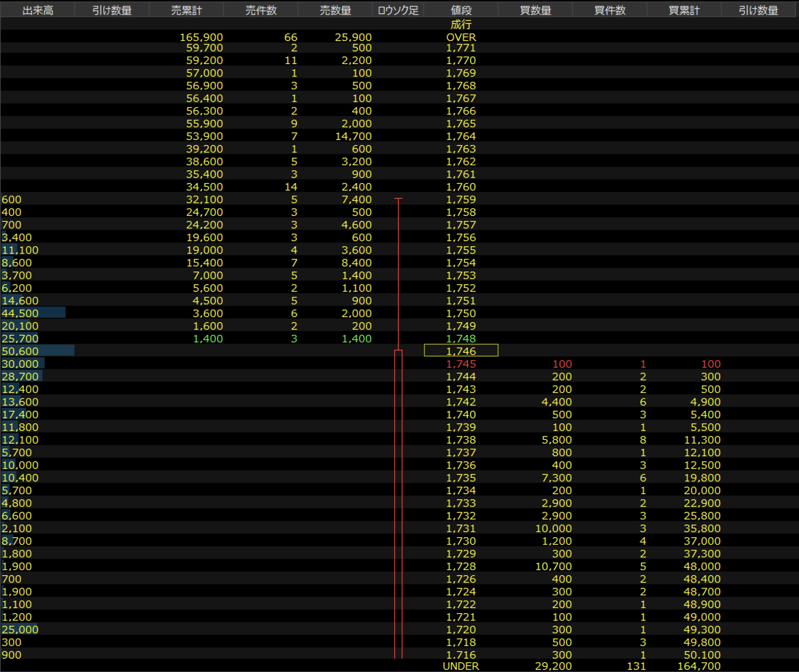Click the 売累計 column header
Image resolution: width=799 pixels, height=672 pixels.
(186, 10)
